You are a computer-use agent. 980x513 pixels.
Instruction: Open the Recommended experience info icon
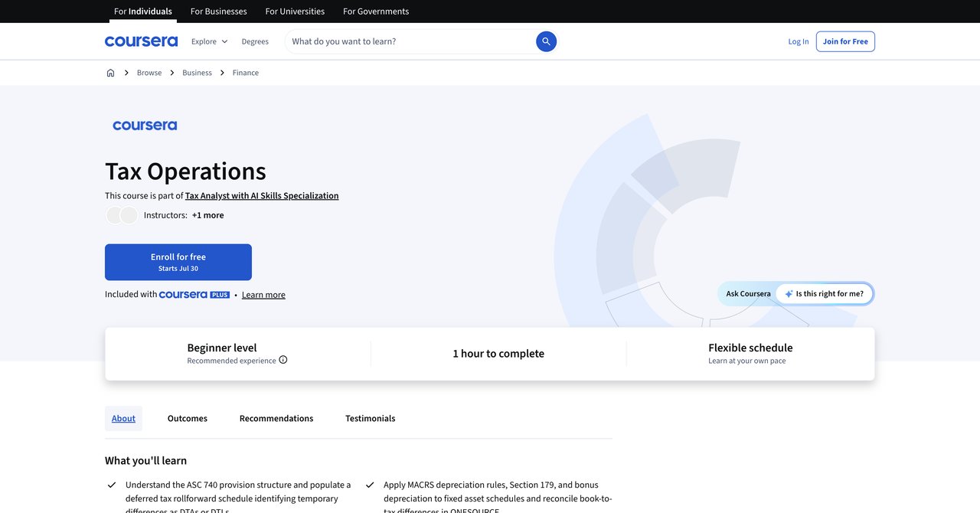pos(283,360)
